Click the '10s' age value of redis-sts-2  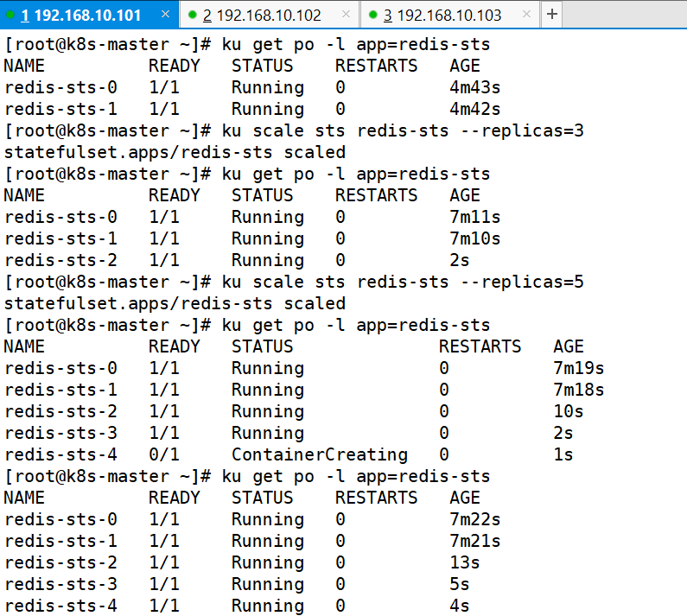point(569,411)
